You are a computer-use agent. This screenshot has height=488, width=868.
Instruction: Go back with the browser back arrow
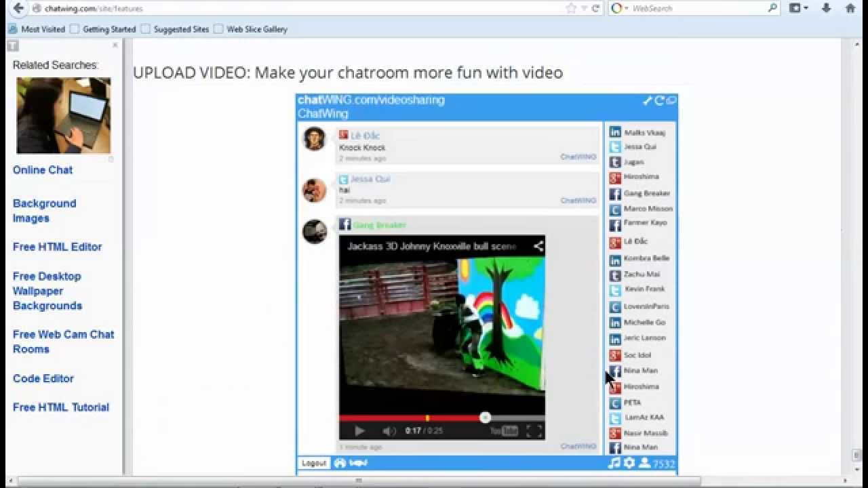click(18, 8)
